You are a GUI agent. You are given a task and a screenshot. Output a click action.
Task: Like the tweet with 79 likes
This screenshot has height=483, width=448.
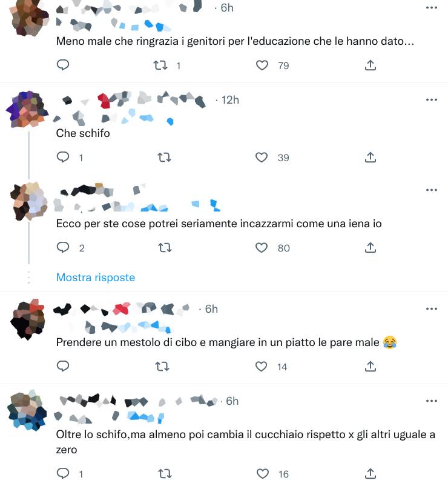[262, 65]
